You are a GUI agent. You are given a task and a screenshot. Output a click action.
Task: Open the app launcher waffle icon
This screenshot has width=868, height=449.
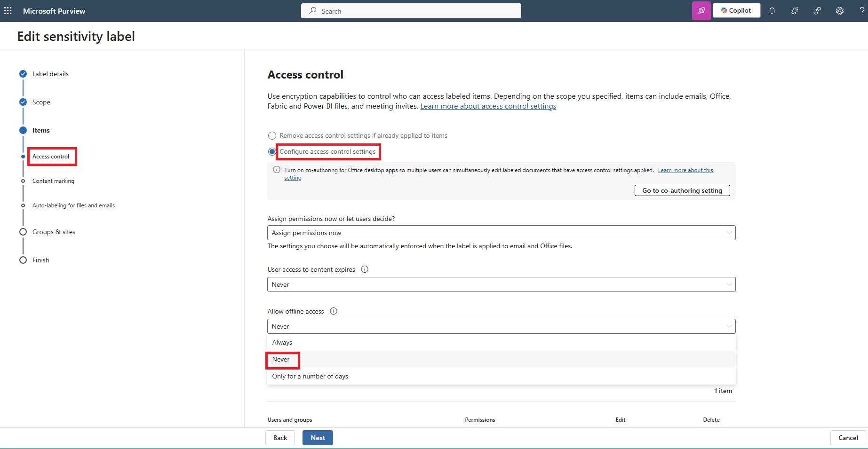pyautogui.click(x=8, y=11)
